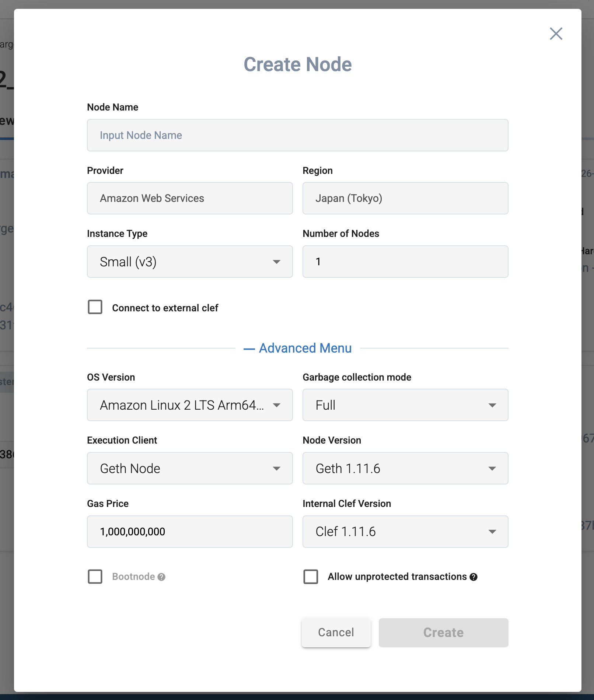Screen dimensions: 594x700
Task: Open the Node Version dropdown
Action: [x=405, y=468]
